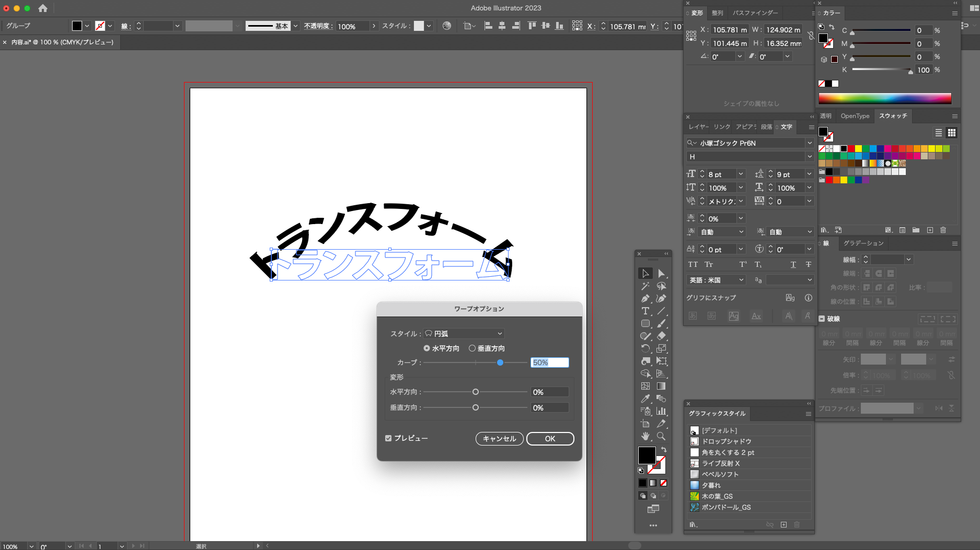The image size is (980, 550).
Task: Enable underline formatting in the character panel
Action: pos(793,264)
